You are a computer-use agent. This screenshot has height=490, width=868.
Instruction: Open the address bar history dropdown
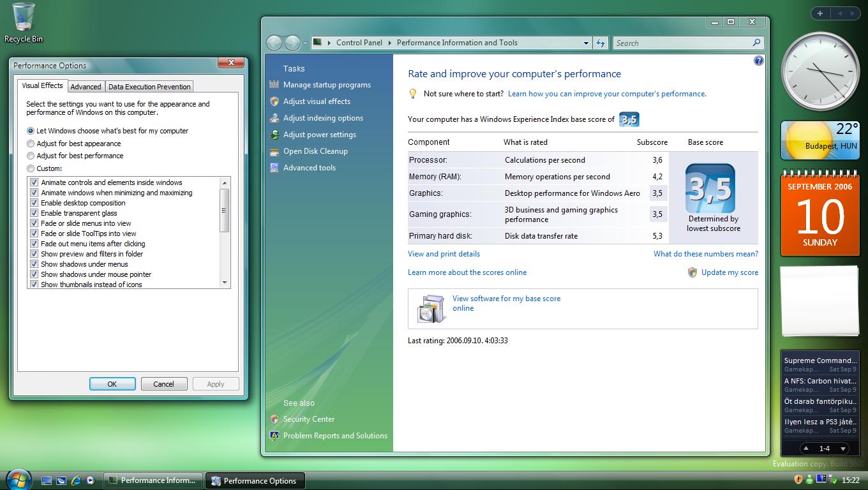click(x=586, y=43)
